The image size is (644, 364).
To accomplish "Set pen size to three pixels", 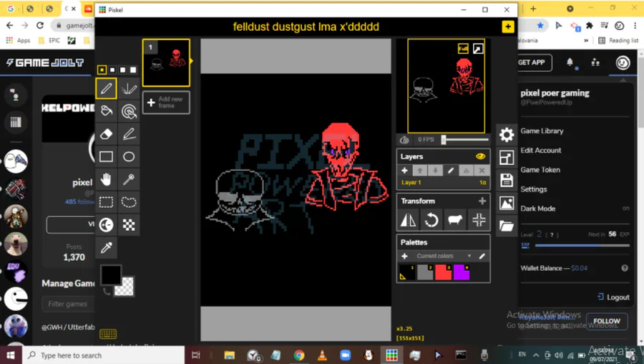I will [122, 70].
